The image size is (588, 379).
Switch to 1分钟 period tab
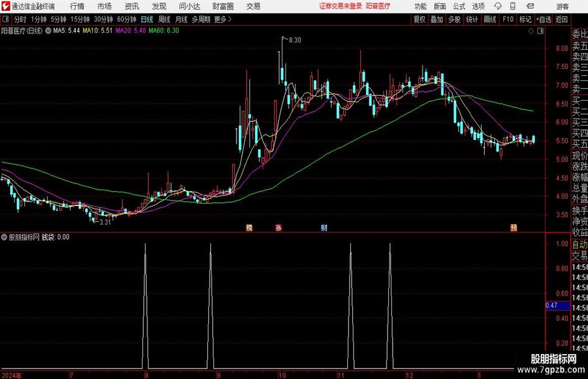[39, 19]
